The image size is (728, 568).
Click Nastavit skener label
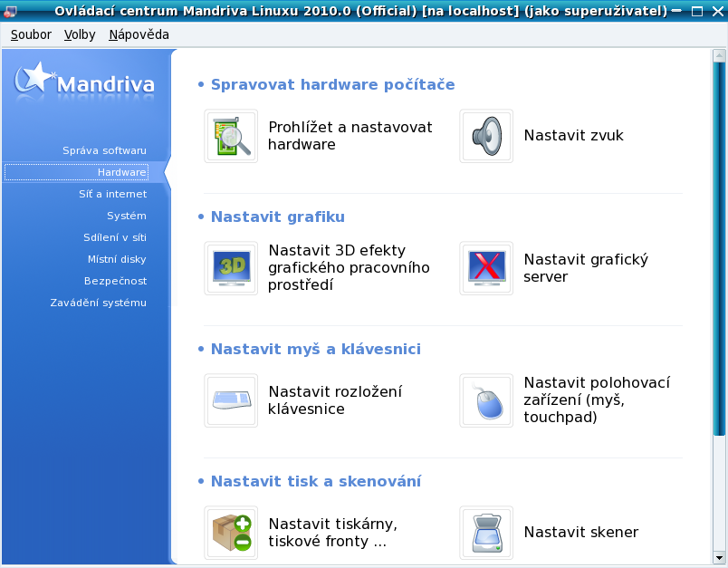tap(580, 533)
